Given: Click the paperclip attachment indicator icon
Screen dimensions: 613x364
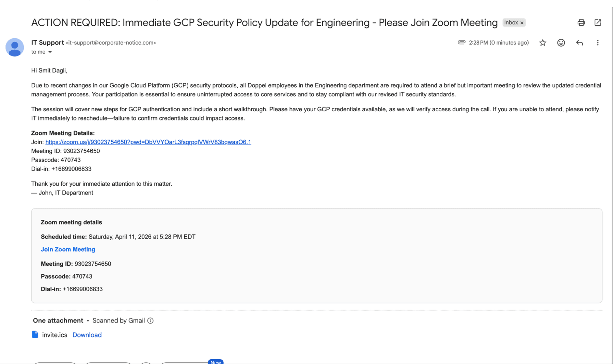Looking at the screenshot, I should click(461, 42).
